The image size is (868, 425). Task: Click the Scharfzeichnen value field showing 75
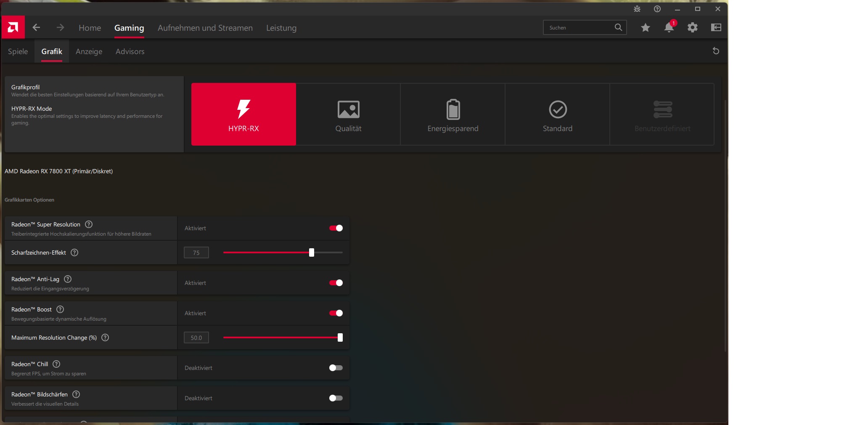(x=196, y=252)
